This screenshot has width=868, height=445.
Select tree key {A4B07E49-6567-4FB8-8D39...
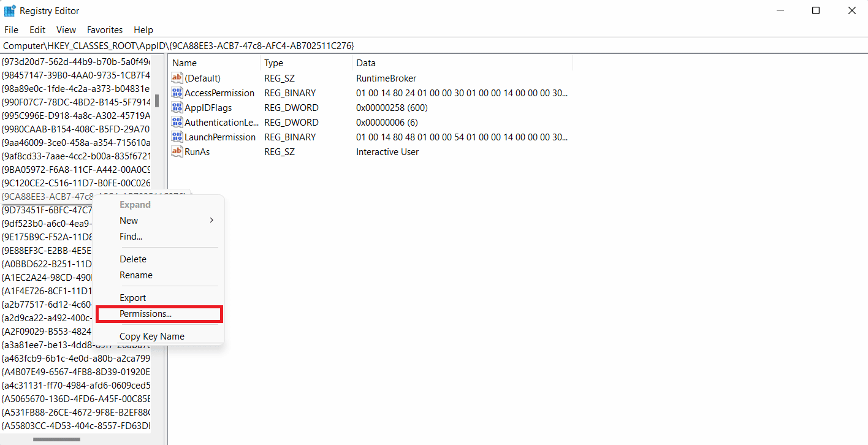75,371
